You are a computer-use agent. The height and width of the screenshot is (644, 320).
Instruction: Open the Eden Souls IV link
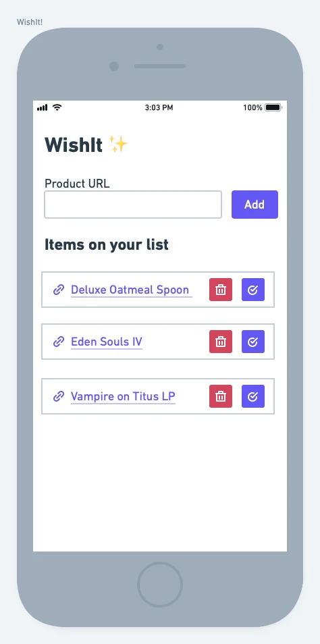point(107,342)
